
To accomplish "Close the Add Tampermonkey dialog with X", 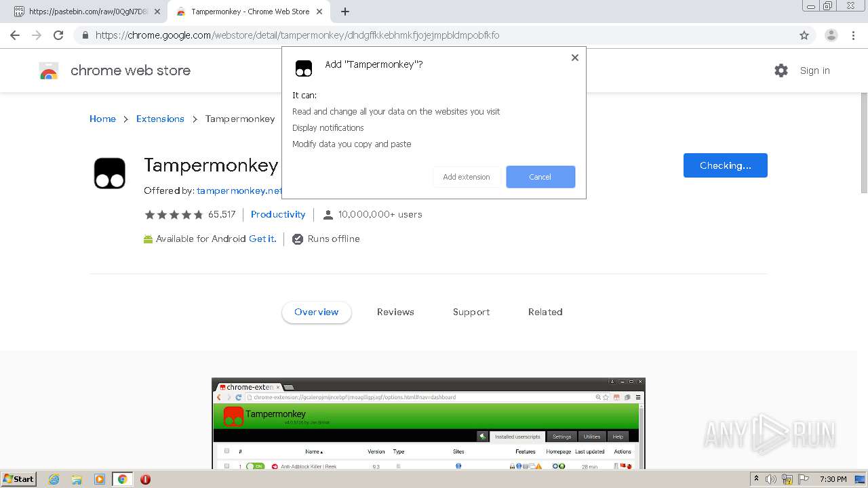I will click(575, 58).
